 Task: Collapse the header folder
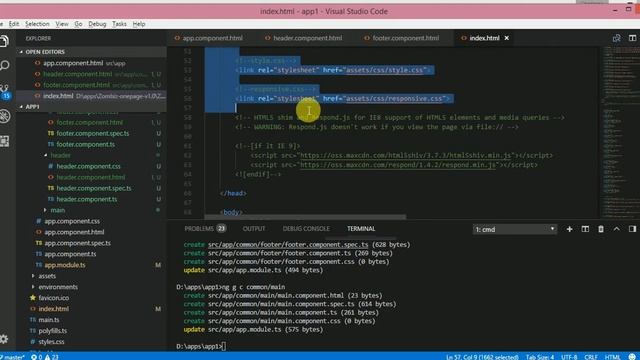pyautogui.click(x=60, y=155)
